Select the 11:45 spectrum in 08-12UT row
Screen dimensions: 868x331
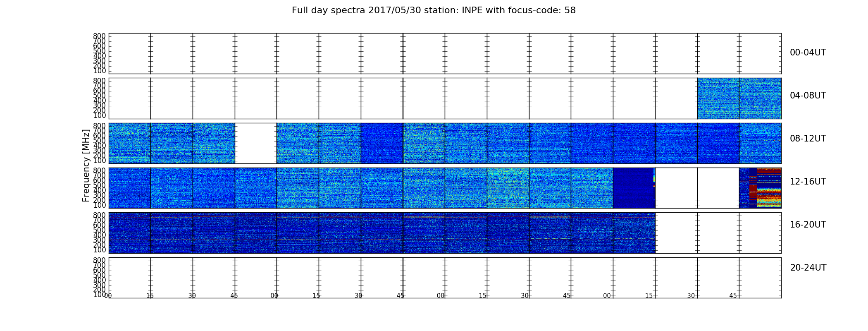pyautogui.click(x=760, y=143)
